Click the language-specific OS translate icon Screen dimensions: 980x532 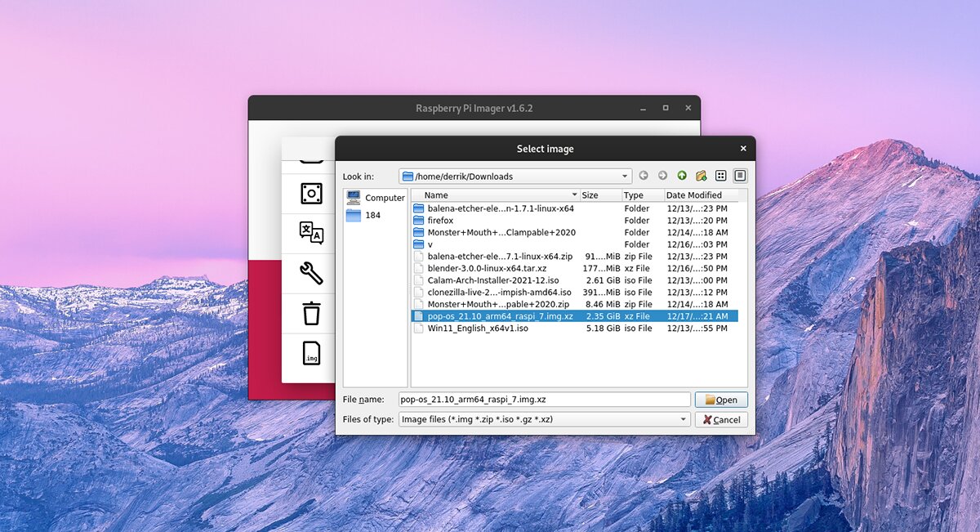click(311, 233)
